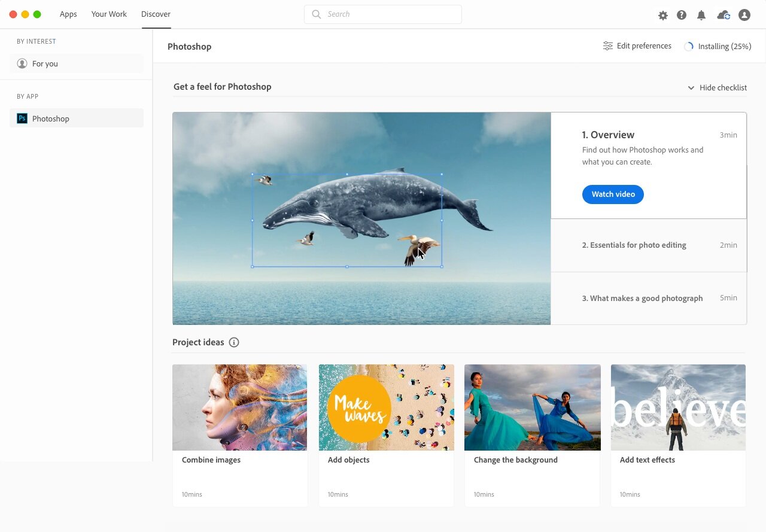
Task: Open the Combine images thumbnail
Action: [239, 408]
